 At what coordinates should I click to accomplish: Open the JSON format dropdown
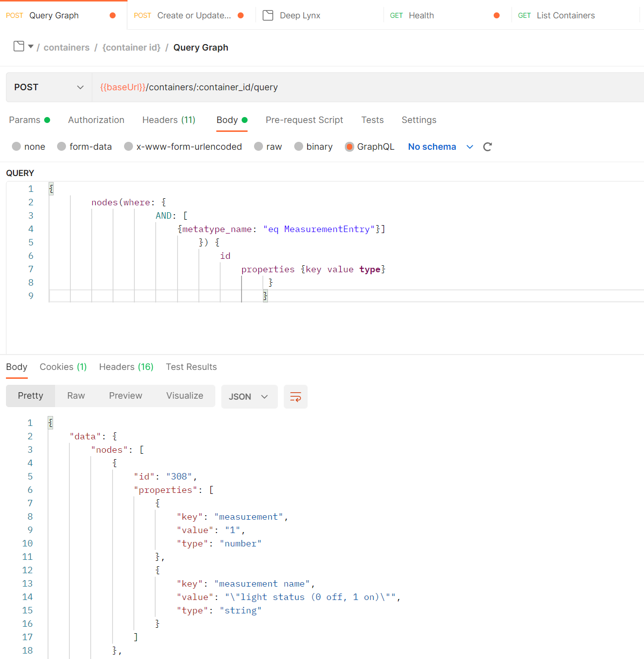pyautogui.click(x=249, y=397)
